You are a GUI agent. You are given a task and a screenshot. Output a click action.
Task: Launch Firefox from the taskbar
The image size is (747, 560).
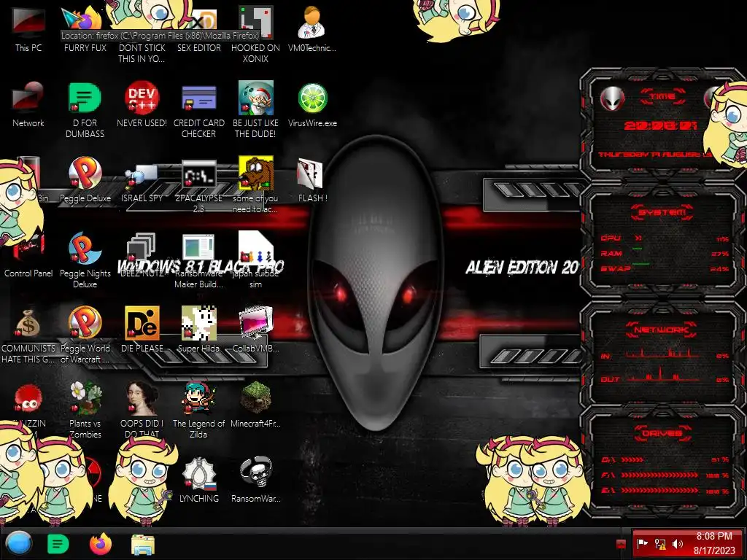[101, 544]
